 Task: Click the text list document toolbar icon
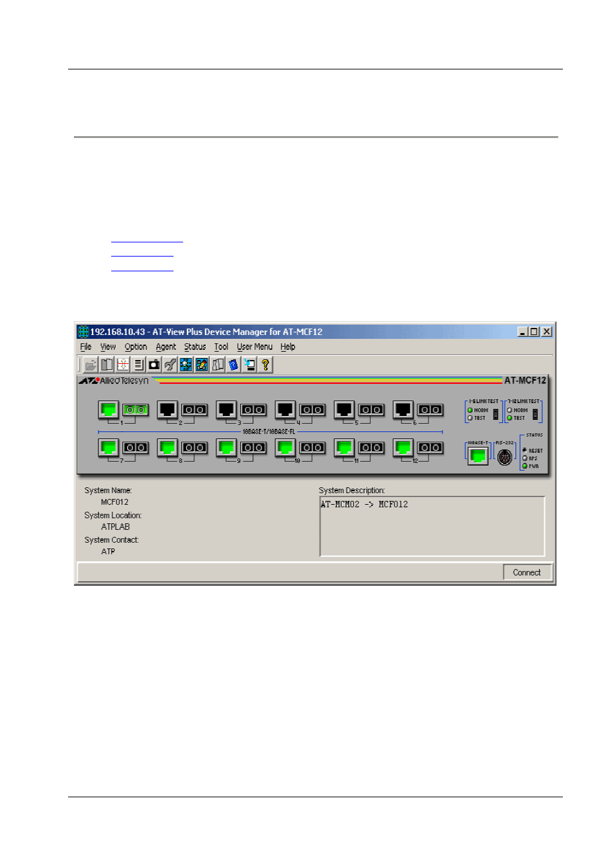click(x=138, y=365)
